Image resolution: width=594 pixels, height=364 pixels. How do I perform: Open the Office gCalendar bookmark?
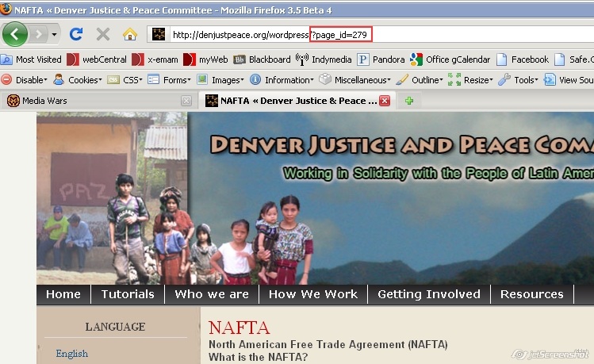450,59
